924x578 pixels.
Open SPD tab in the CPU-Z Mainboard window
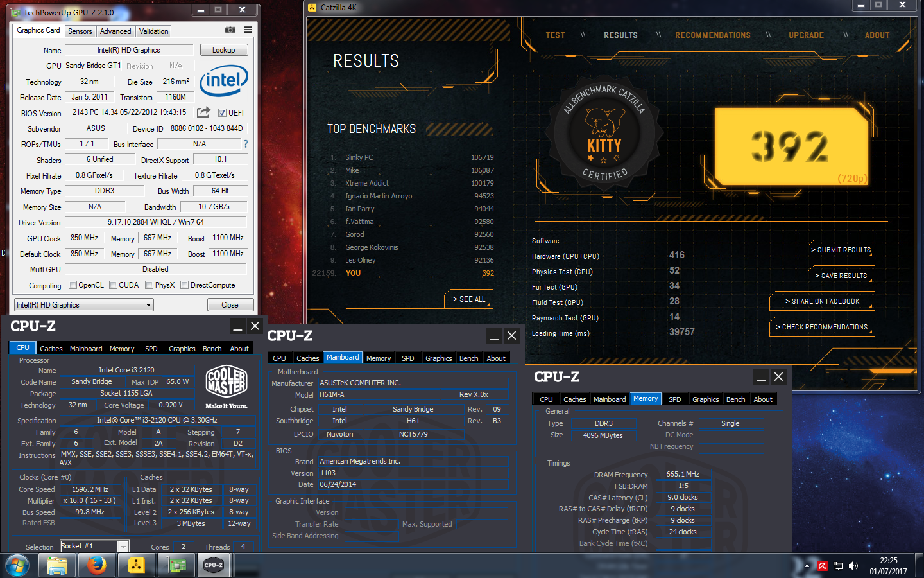tap(408, 358)
